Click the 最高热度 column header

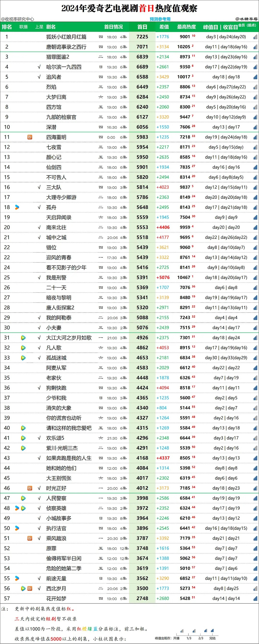187,27
